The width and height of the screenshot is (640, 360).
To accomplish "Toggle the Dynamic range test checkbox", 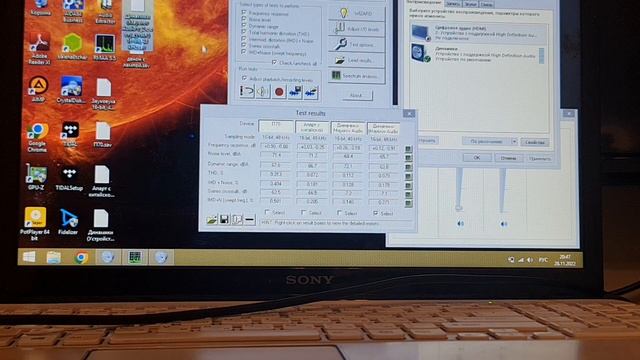I will pyautogui.click(x=244, y=26).
